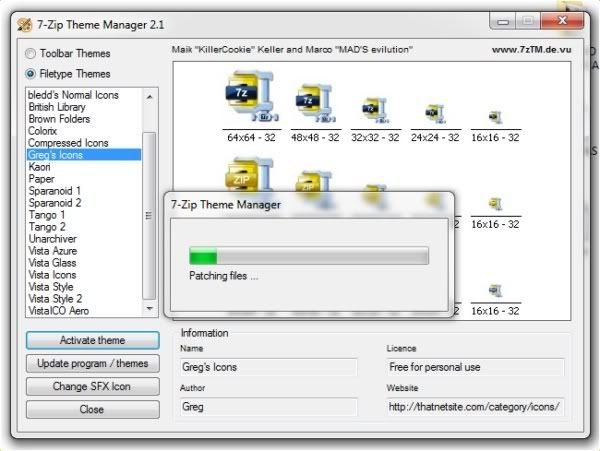Click the 16x16 ZIP icon in second row

(x=495, y=204)
